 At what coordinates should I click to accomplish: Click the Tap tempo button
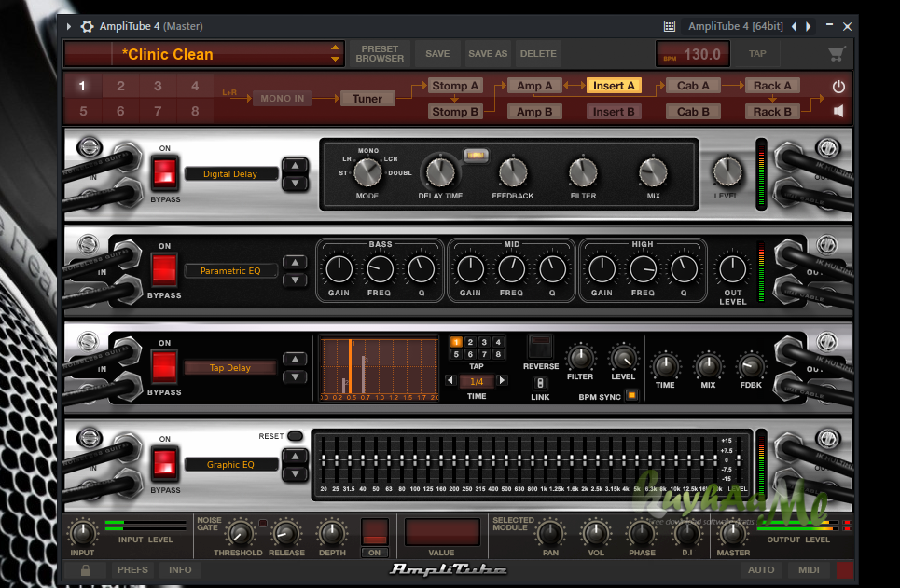tap(757, 54)
